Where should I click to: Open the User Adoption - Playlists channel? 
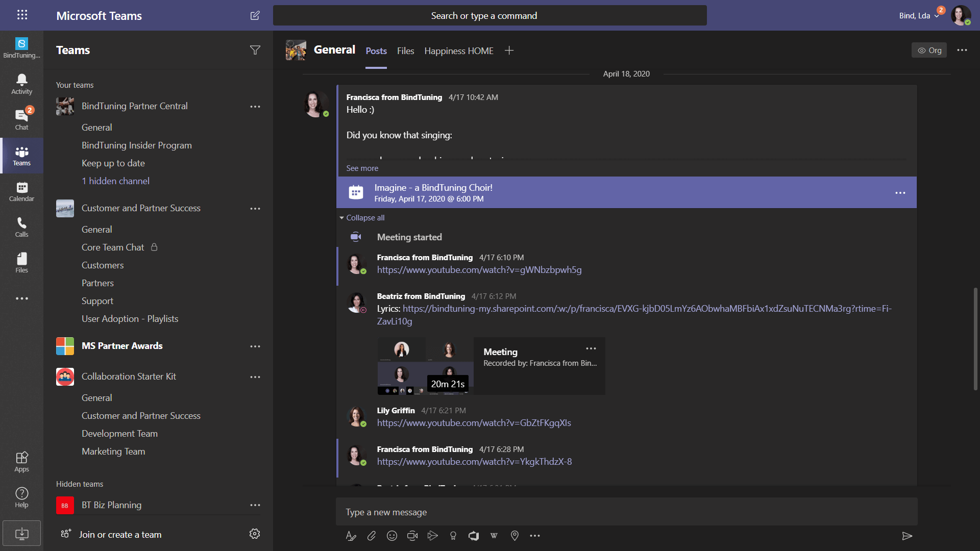pyautogui.click(x=130, y=319)
